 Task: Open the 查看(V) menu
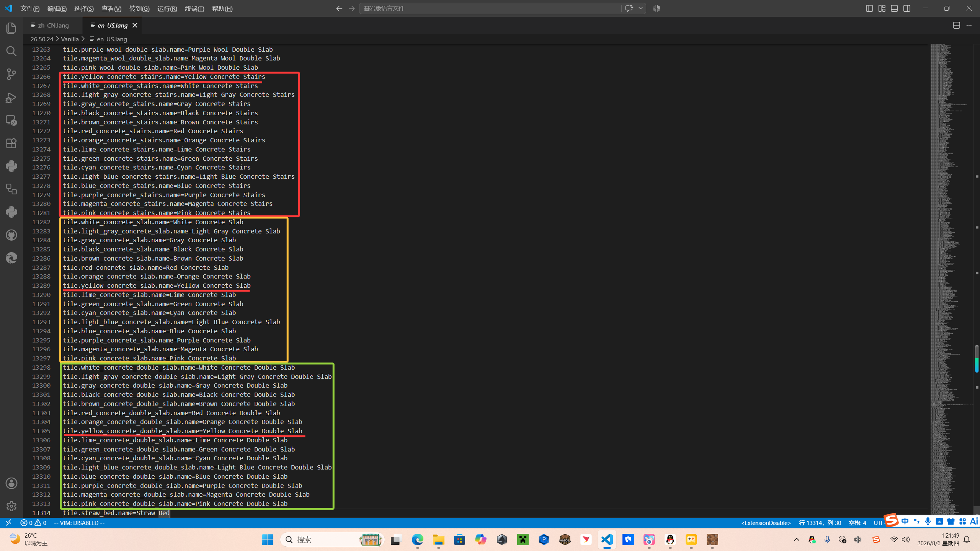point(111,8)
